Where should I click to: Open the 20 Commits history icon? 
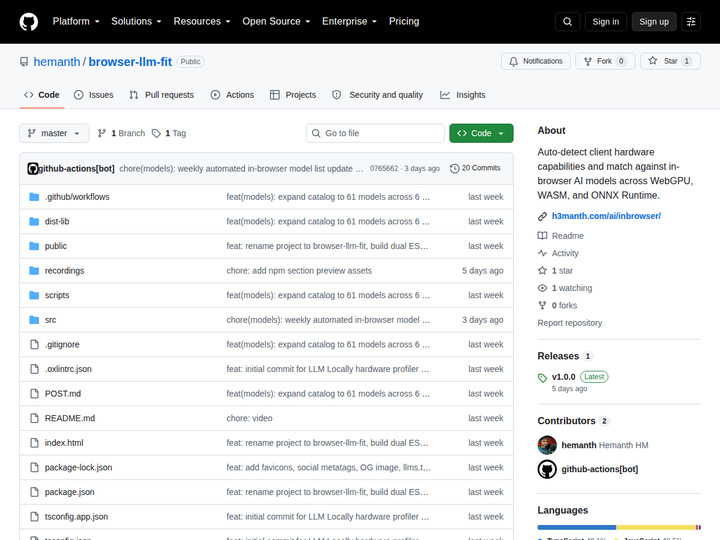[x=454, y=169]
